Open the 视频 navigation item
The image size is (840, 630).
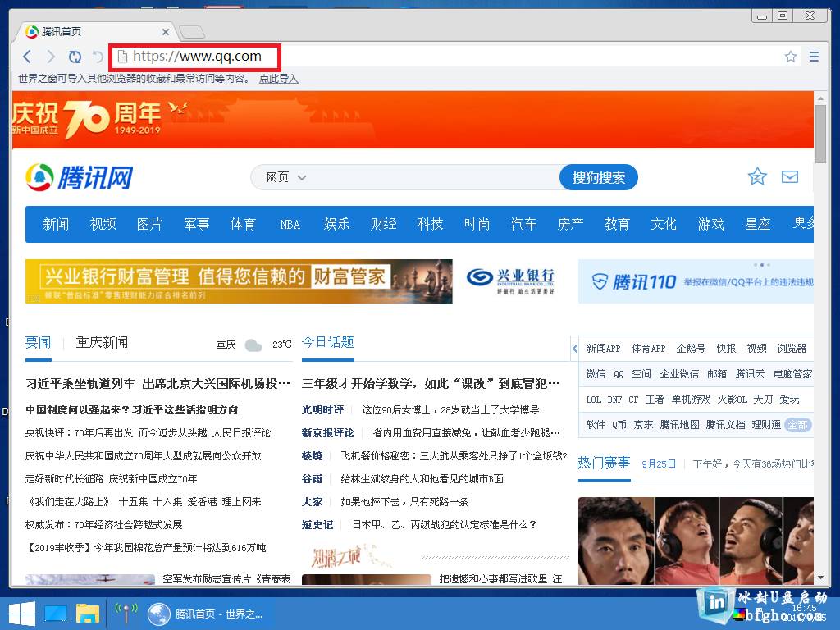pos(103,224)
